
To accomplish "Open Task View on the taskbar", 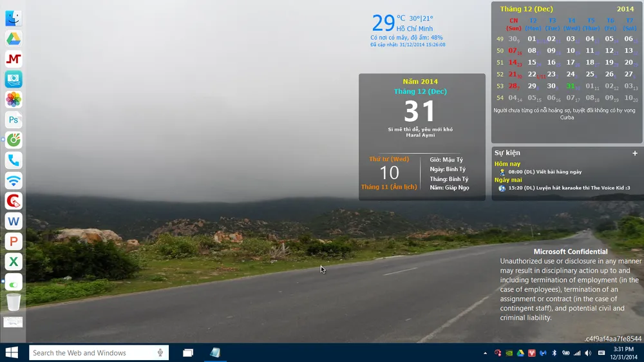I will pos(188,352).
